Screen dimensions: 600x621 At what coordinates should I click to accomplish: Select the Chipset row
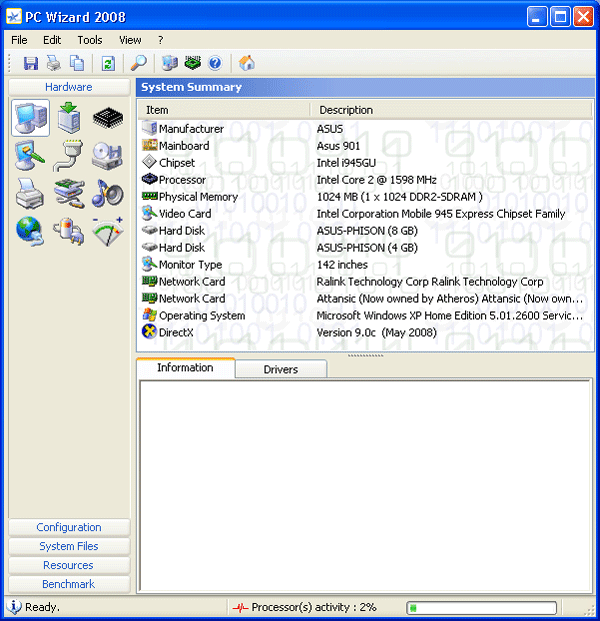pyautogui.click(x=365, y=163)
